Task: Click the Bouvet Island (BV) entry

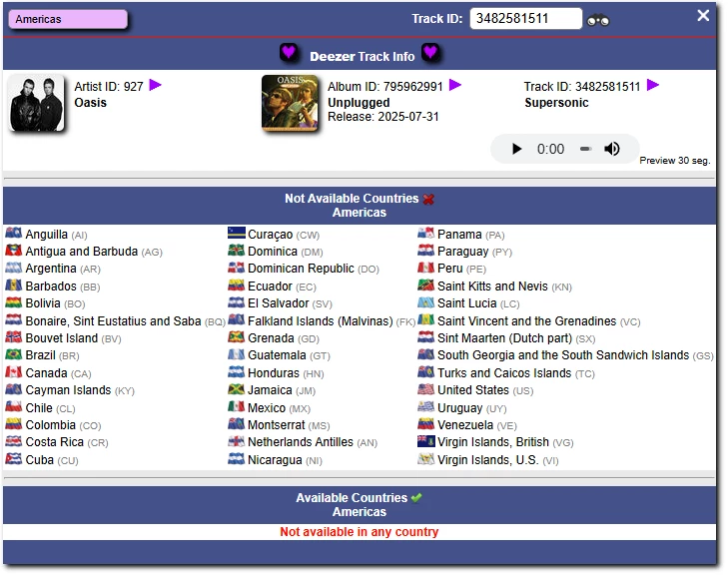Action: [x=63, y=337]
